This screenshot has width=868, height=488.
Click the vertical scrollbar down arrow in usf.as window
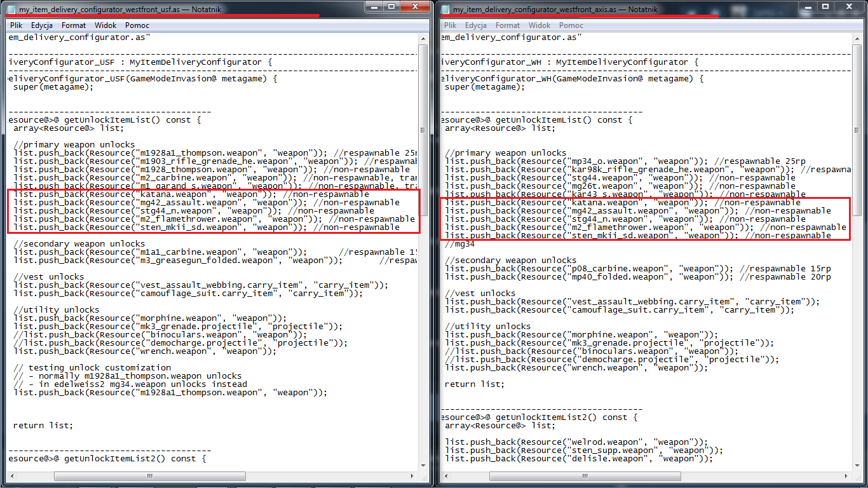[x=424, y=465]
